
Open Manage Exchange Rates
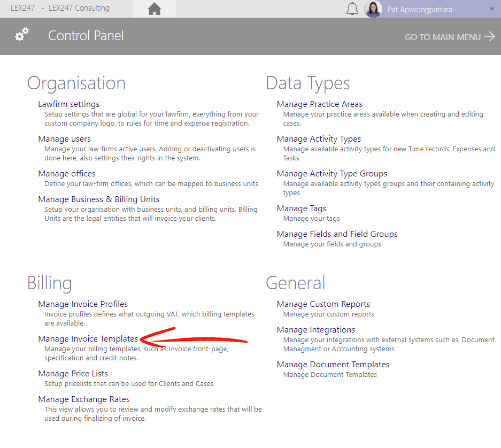[x=84, y=399]
